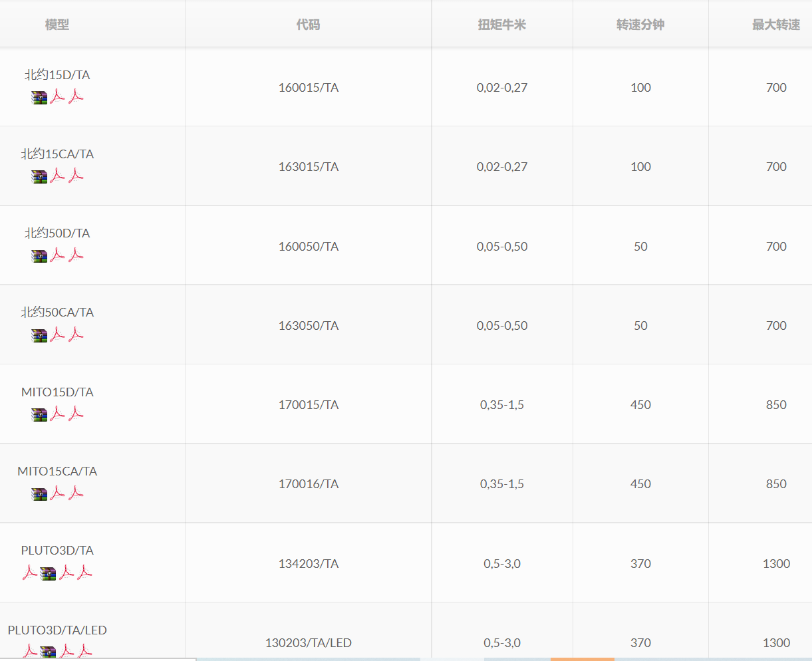
Task: Open the right PDF icon under 北约15D/TA
Action: pos(76,97)
